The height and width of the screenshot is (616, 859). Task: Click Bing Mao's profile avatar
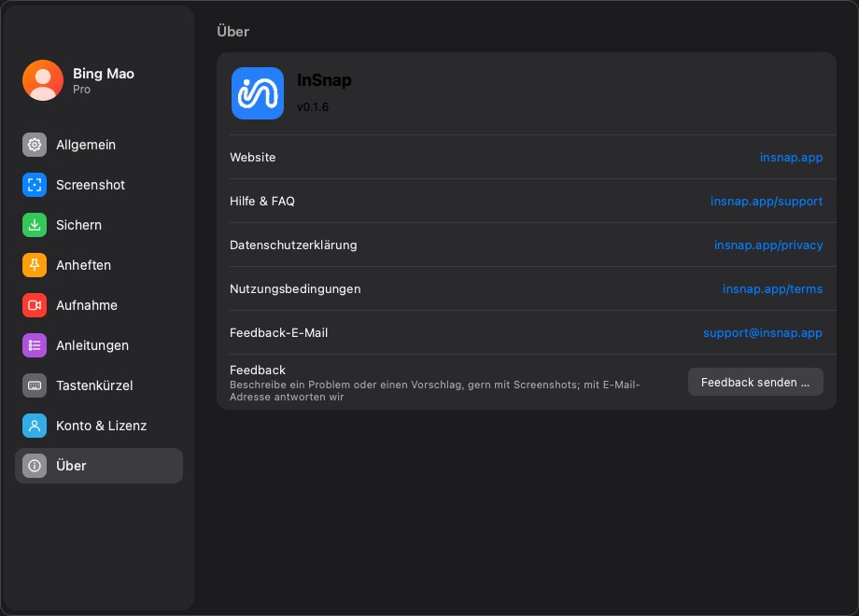pyautogui.click(x=43, y=80)
